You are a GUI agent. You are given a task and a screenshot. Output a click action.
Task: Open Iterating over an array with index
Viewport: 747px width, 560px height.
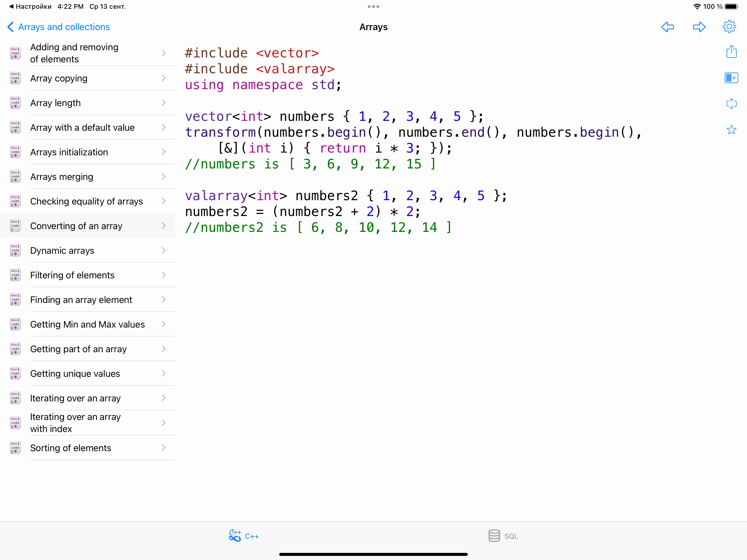tap(87, 423)
